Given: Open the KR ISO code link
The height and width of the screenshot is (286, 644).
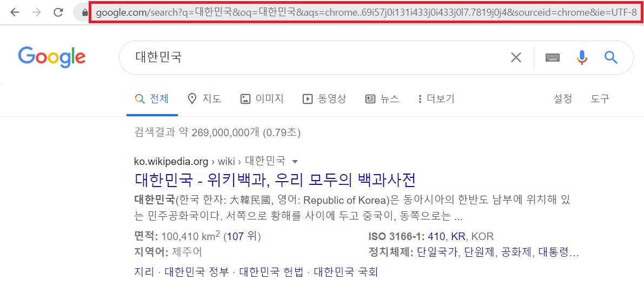Looking at the screenshot, I should [459, 236].
